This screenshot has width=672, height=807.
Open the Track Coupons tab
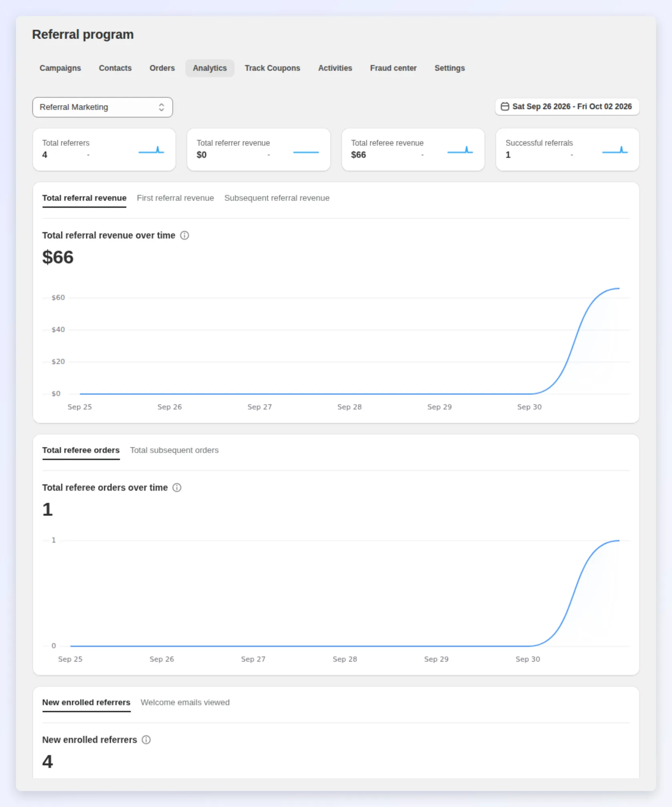272,68
